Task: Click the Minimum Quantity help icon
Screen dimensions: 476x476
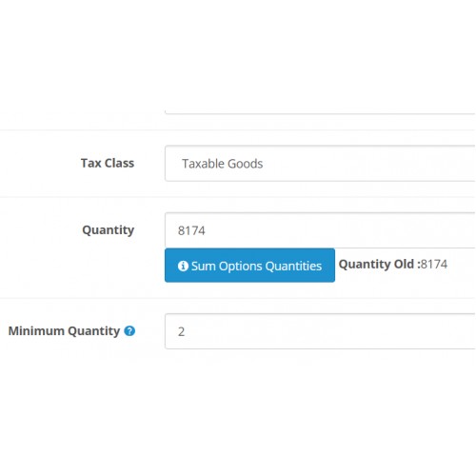Action: tap(129, 331)
